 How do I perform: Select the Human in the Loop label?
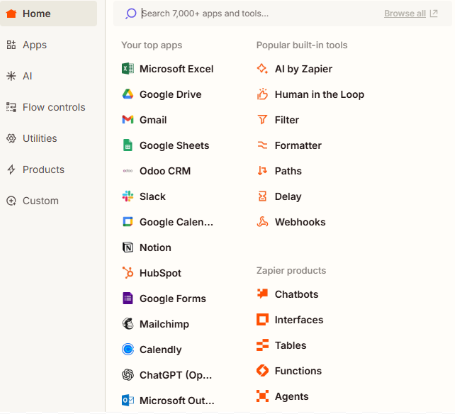[319, 95]
